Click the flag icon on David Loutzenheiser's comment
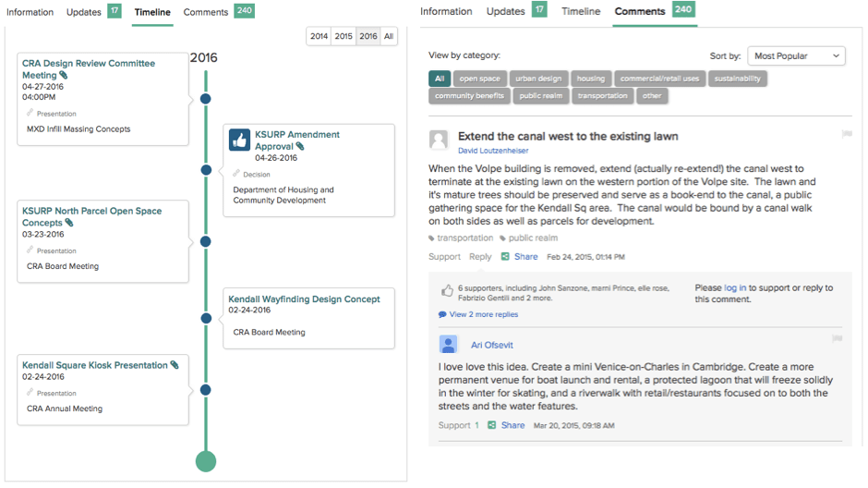This screenshot has height=488, width=868. [846, 135]
